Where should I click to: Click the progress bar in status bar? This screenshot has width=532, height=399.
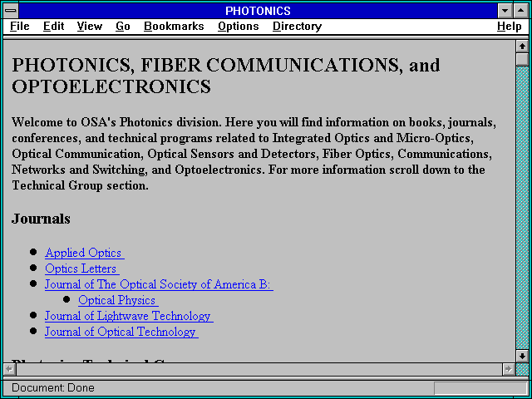tap(480, 388)
